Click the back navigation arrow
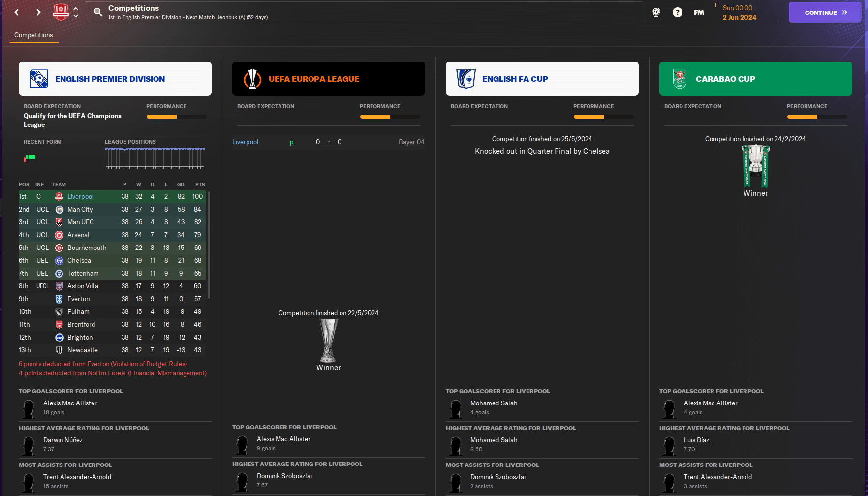 tap(17, 12)
